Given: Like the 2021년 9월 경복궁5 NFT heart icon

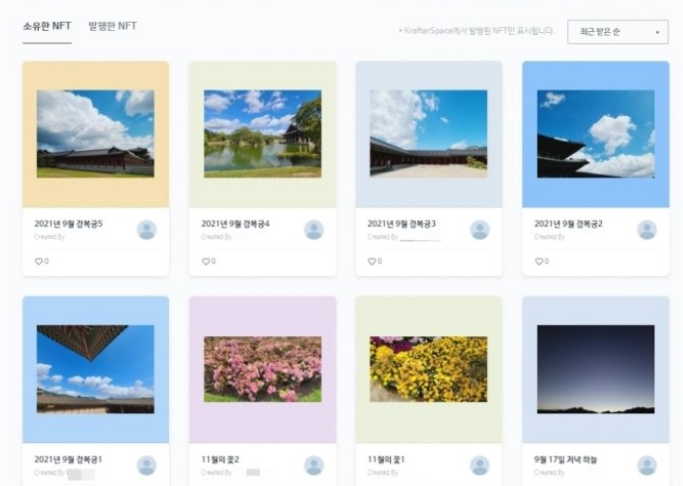Looking at the screenshot, I should [38, 261].
